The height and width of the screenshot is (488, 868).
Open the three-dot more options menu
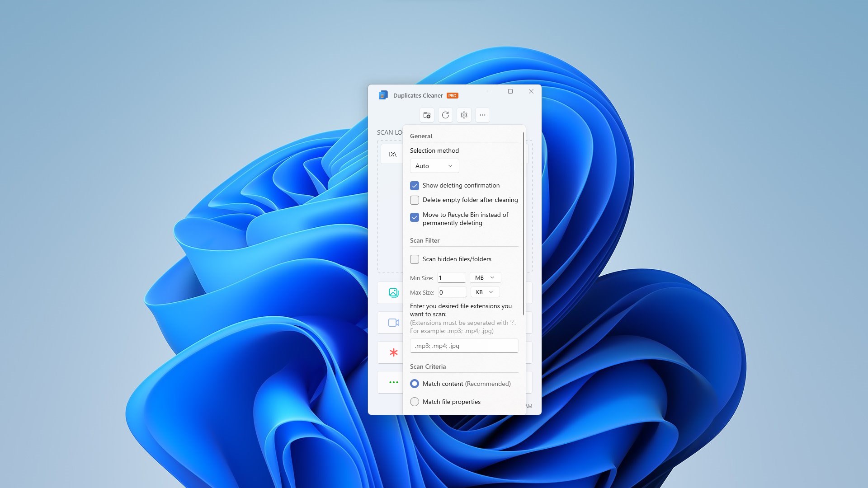(x=482, y=115)
